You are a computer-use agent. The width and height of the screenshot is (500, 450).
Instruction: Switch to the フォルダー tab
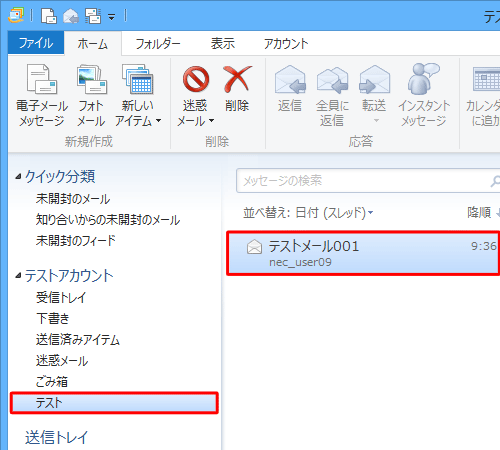[x=158, y=44]
